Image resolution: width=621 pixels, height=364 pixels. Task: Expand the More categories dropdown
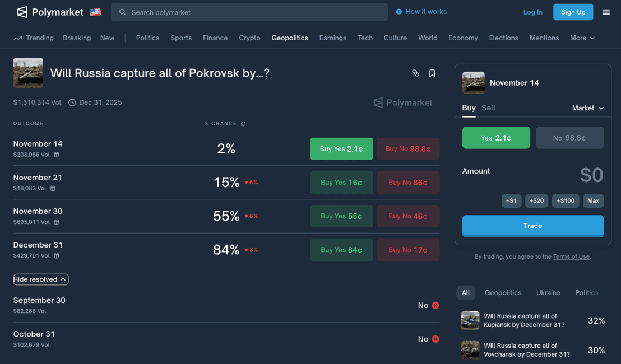(582, 38)
